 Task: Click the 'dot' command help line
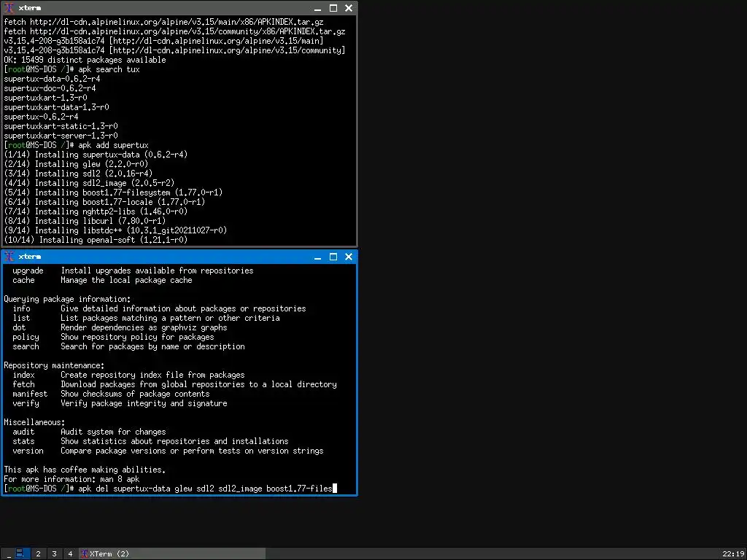click(x=120, y=327)
